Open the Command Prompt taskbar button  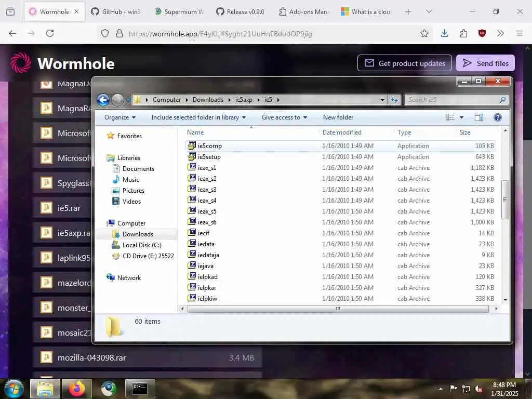pos(140,389)
